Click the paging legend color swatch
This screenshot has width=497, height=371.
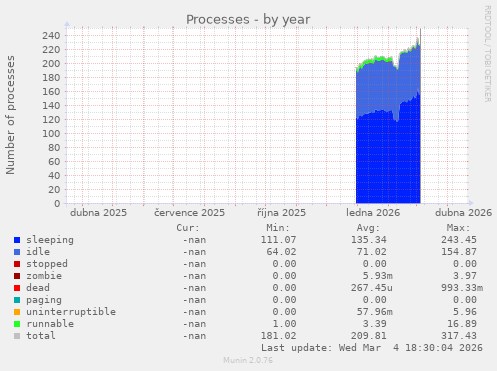(17, 300)
